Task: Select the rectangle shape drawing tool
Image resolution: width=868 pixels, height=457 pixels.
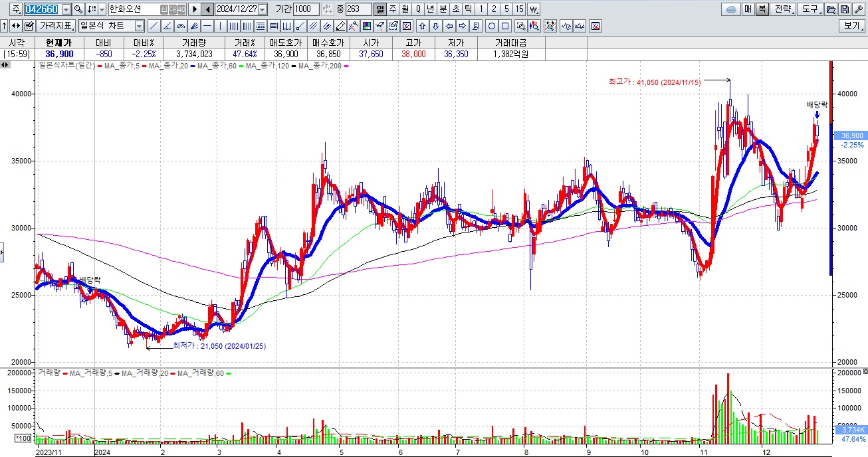Action: pos(505,26)
